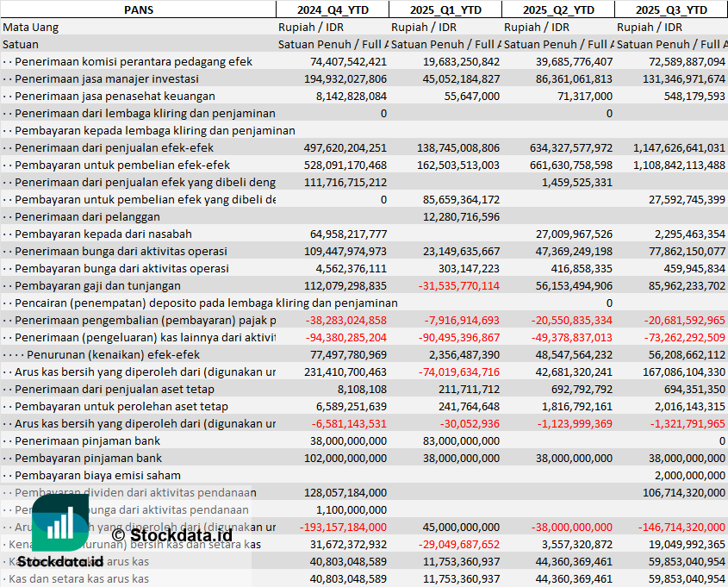
Task: Click the red value -74,019,634,716
Action: tap(459, 372)
